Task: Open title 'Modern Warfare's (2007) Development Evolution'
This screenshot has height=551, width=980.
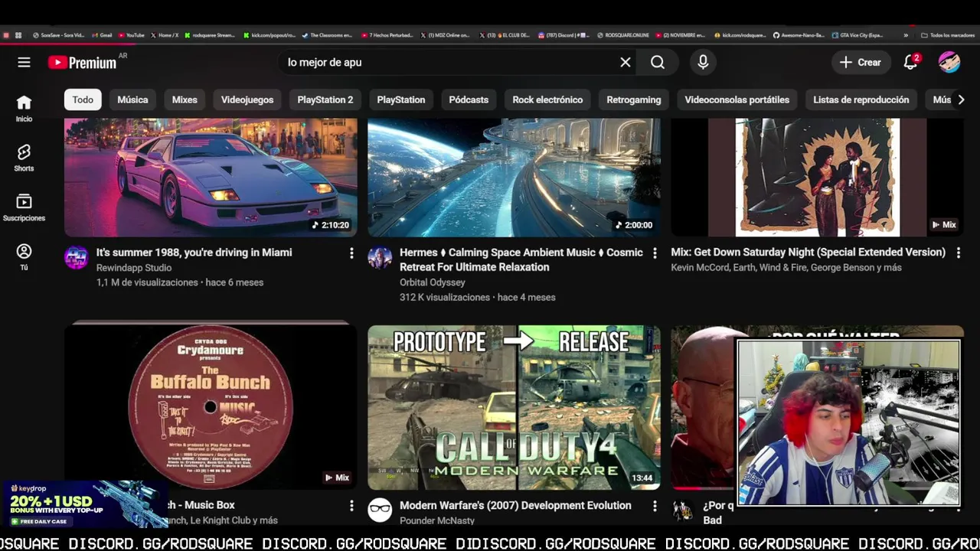Action: 515,506
